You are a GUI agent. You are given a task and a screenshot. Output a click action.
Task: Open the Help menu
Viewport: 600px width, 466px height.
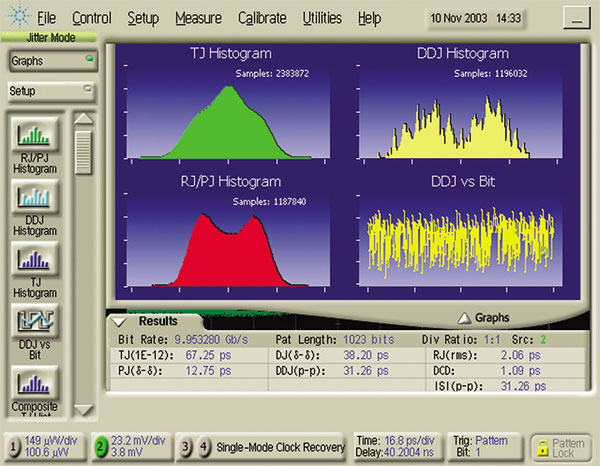coord(369,18)
